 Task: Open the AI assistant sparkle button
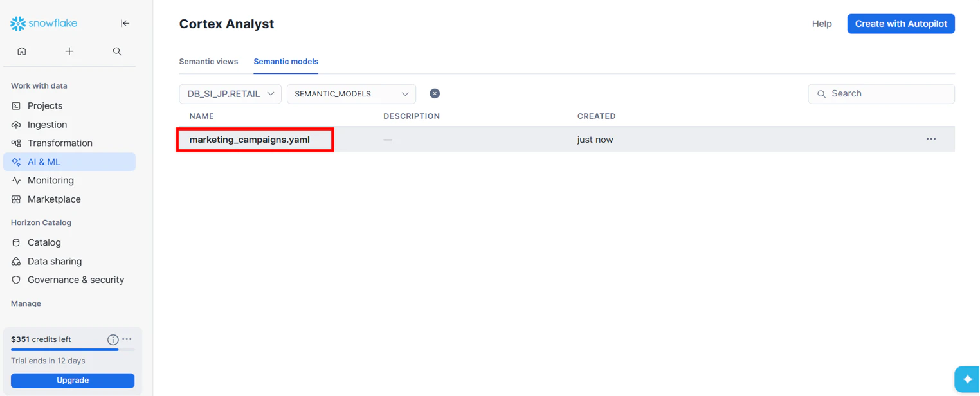[967, 379]
